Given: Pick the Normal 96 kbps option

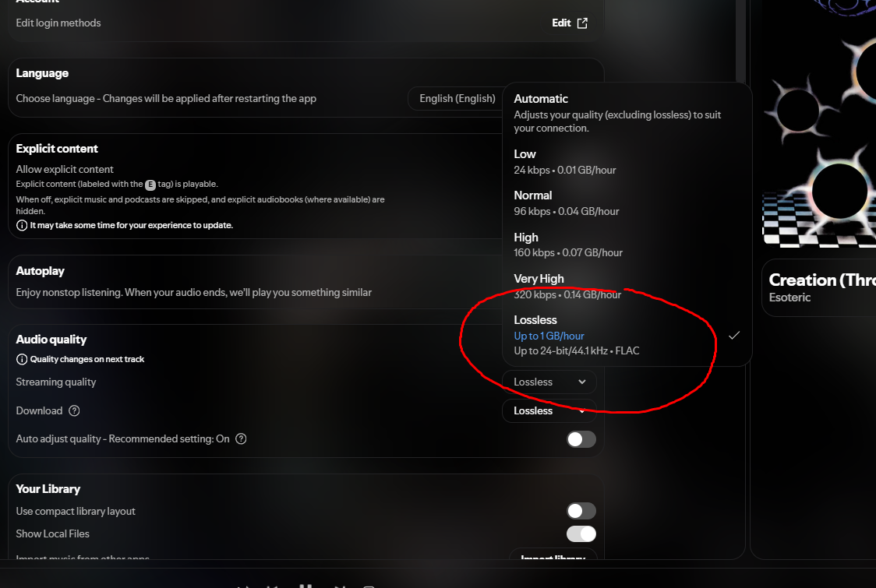Looking at the screenshot, I should pos(627,203).
